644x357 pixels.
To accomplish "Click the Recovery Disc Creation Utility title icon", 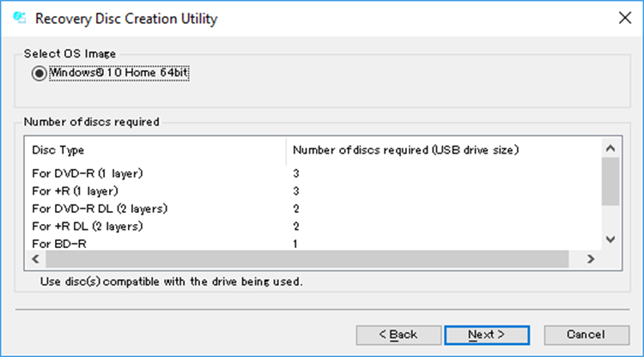I will [18, 18].
